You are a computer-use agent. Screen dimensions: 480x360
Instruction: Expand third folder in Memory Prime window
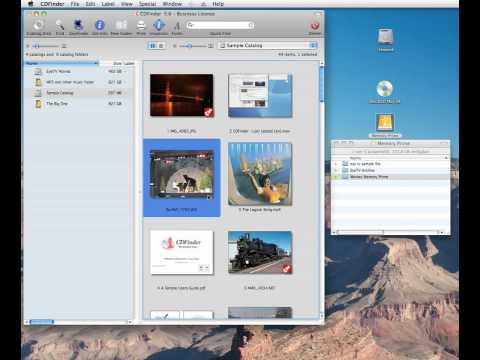pyautogui.click(x=336, y=177)
